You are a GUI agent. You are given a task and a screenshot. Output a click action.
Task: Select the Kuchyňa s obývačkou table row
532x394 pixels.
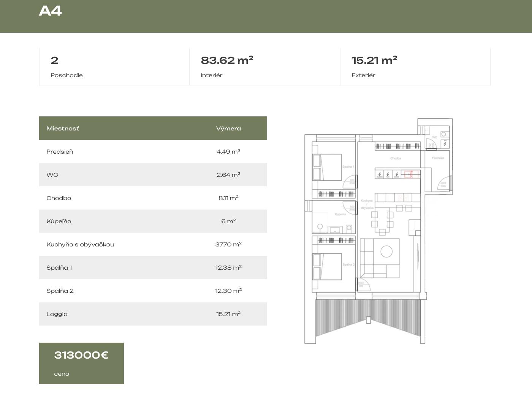coord(153,244)
